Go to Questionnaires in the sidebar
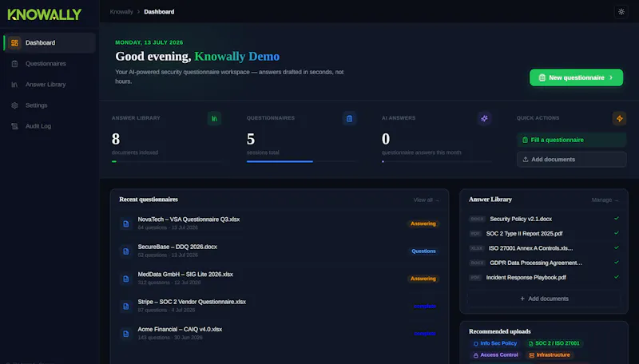Viewport: 639px width, 364px height. click(50, 64)
